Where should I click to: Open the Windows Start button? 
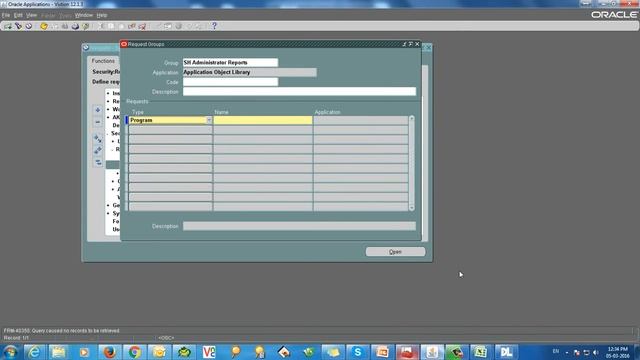tap(10, 352)
